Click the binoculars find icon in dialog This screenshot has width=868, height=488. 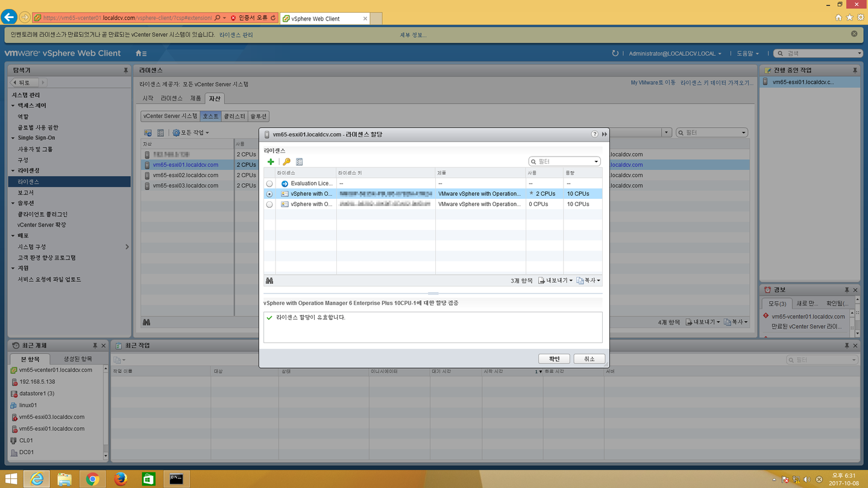[269, 281]
